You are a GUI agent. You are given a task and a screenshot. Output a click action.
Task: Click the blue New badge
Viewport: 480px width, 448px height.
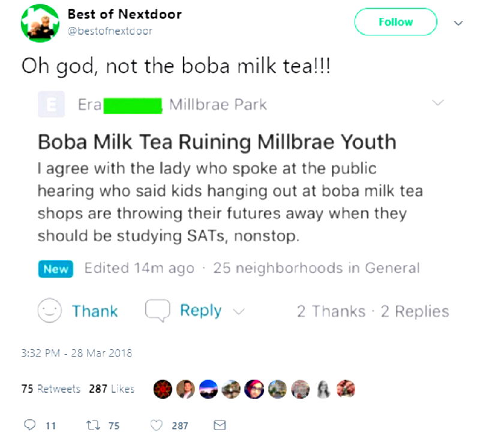(56, 269)
